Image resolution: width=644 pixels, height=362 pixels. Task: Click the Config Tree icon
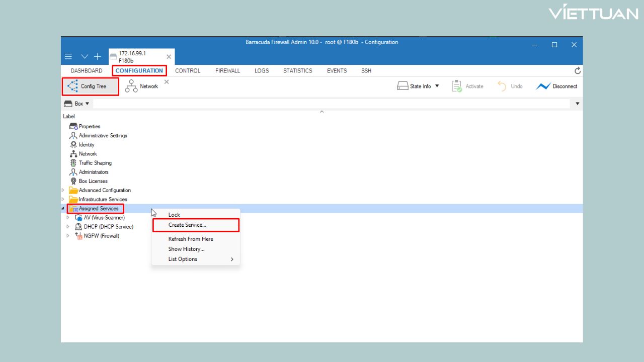point(72,86)
